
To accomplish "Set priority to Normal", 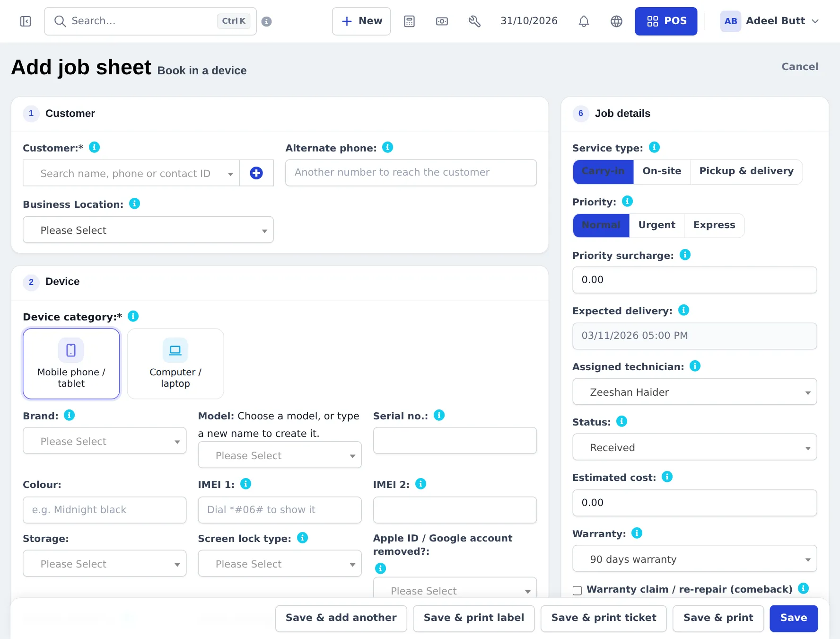I will click(x=601, y=225).
